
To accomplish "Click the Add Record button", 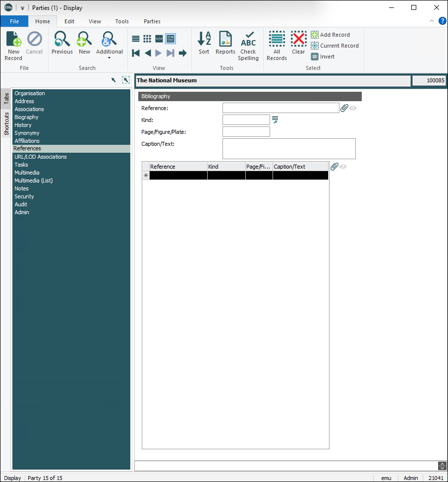I will pos(330,35).
